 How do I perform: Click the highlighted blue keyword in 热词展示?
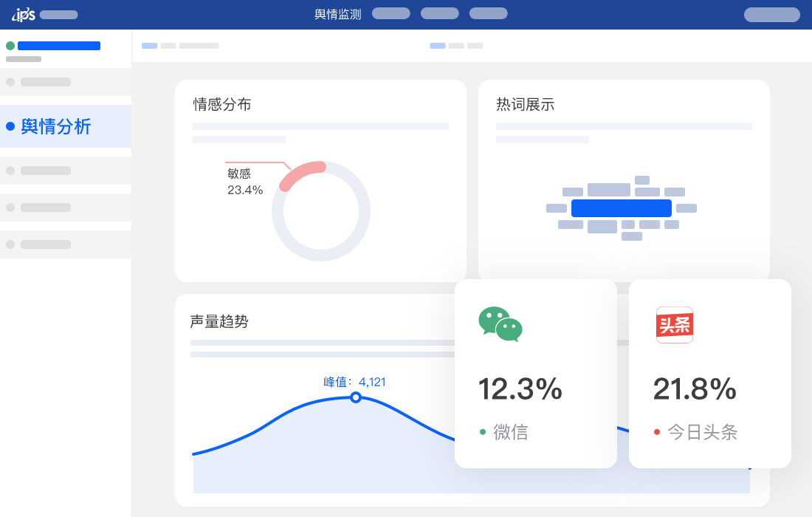621,208
